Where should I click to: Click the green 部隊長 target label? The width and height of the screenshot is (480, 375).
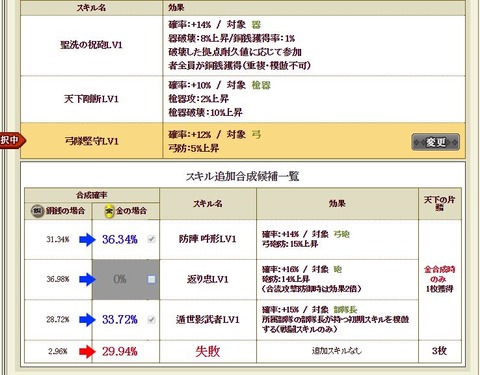[x=345, y=309]
